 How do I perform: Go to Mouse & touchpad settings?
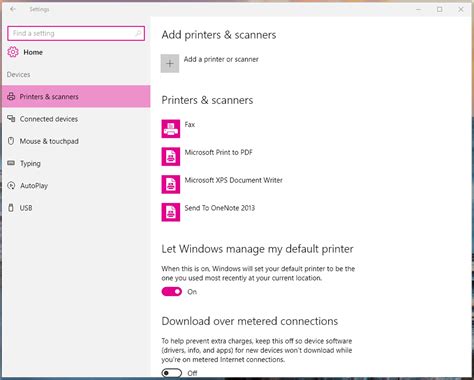[76, 141]
